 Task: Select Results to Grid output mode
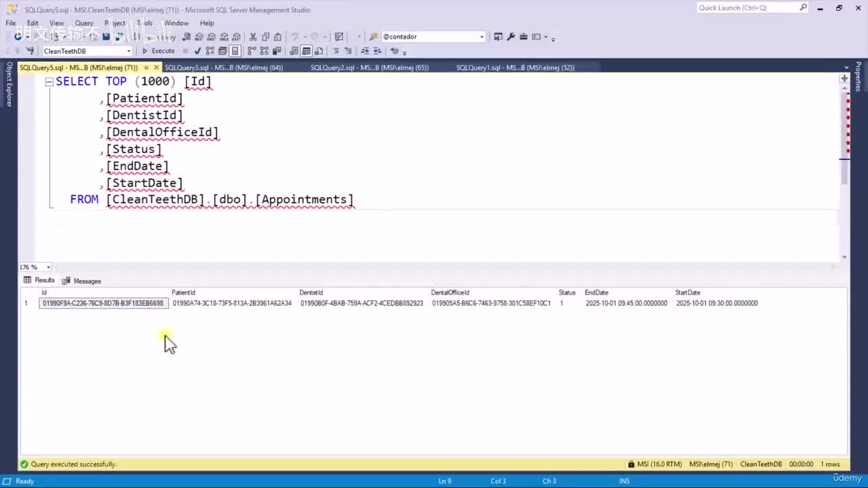[307, 51]
